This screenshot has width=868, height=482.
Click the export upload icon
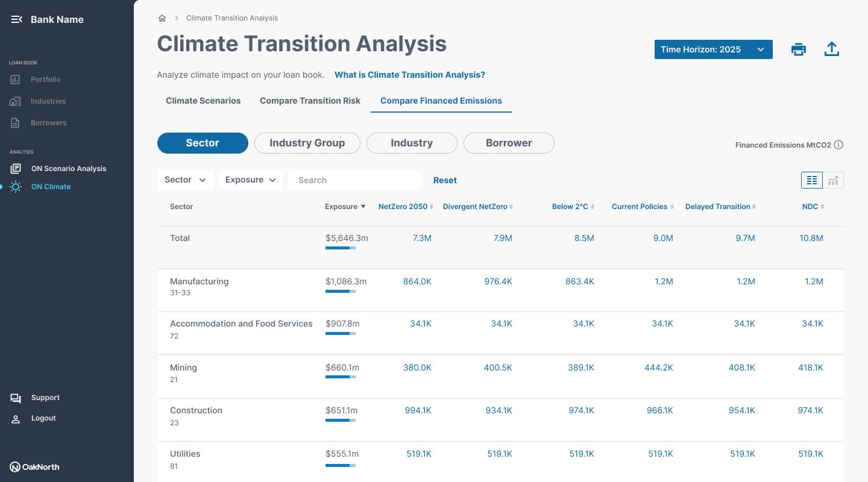pyautogui.click(x=832, y=49)
